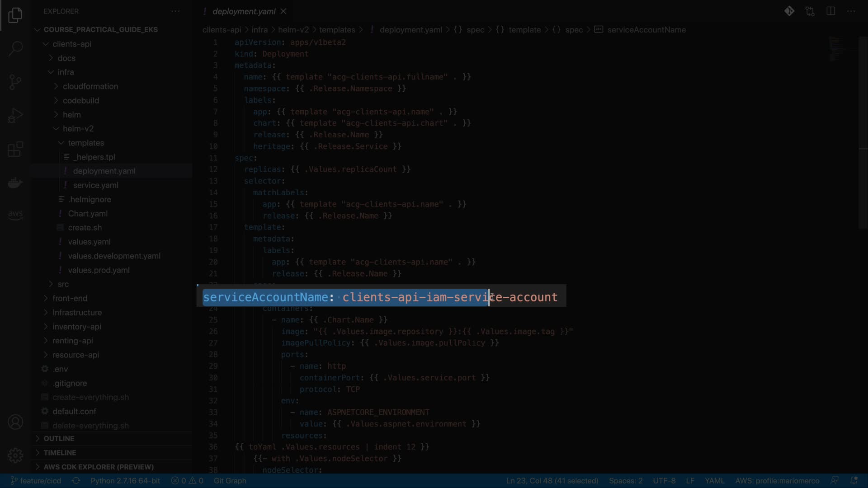
Task: Click the split editor right icon
Action: click(x=830, y=11)
